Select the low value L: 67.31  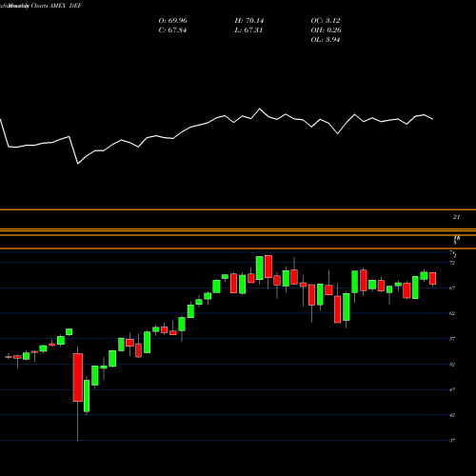click(248, 30)
